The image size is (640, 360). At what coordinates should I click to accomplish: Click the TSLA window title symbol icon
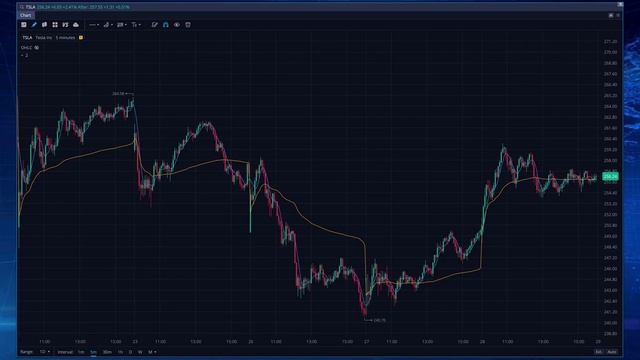click(22, 7)
